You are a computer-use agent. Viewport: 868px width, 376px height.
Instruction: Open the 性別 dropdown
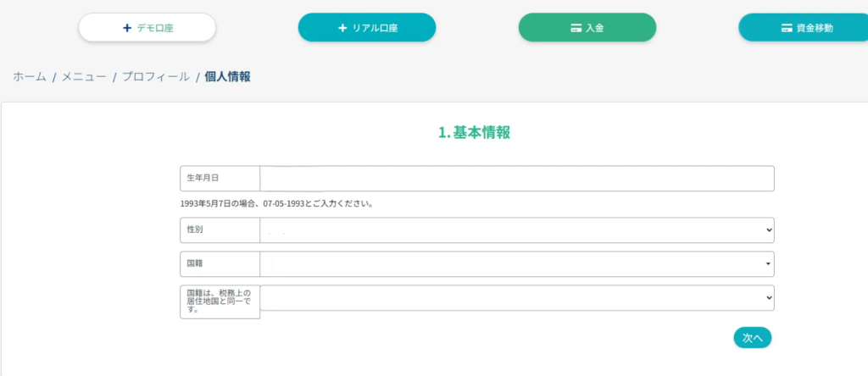coord(517,230)
